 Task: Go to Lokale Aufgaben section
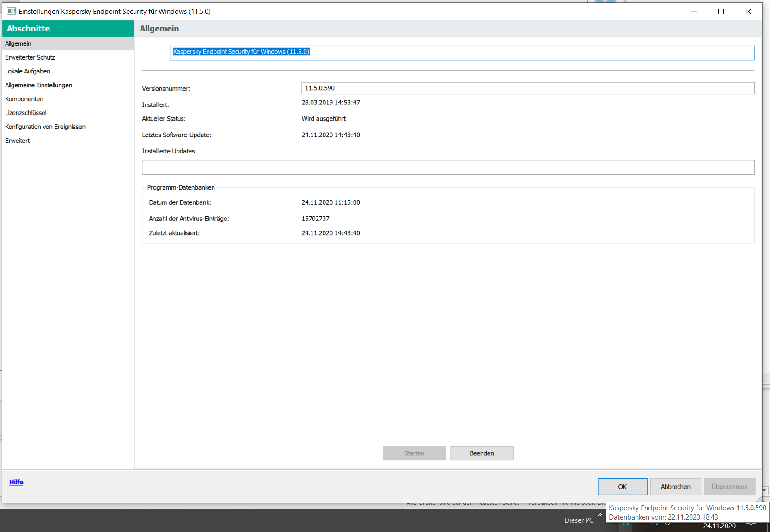(68, 71)
